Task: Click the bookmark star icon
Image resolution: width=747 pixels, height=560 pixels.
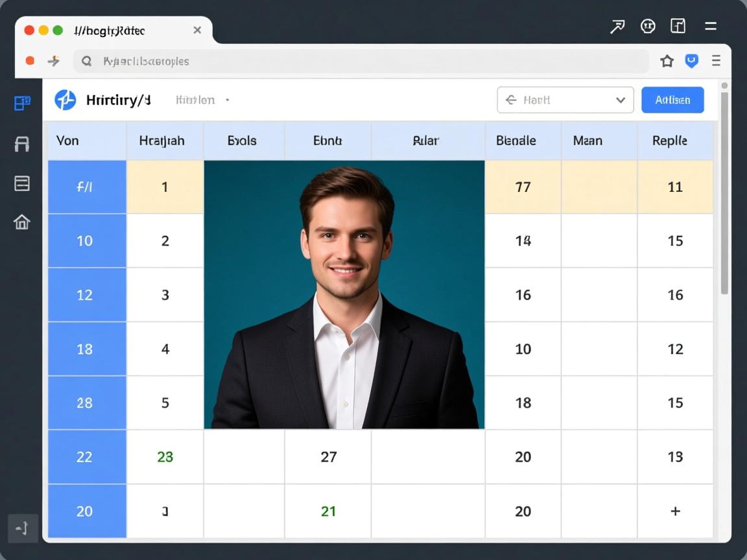Action: click(x=667, y=61)
